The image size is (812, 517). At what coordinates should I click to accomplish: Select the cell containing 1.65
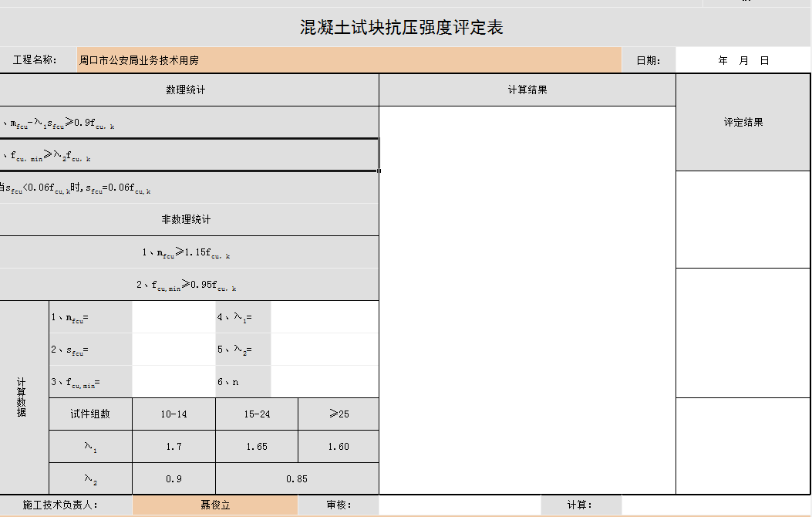pyautogui.click(x=257, y=447)
